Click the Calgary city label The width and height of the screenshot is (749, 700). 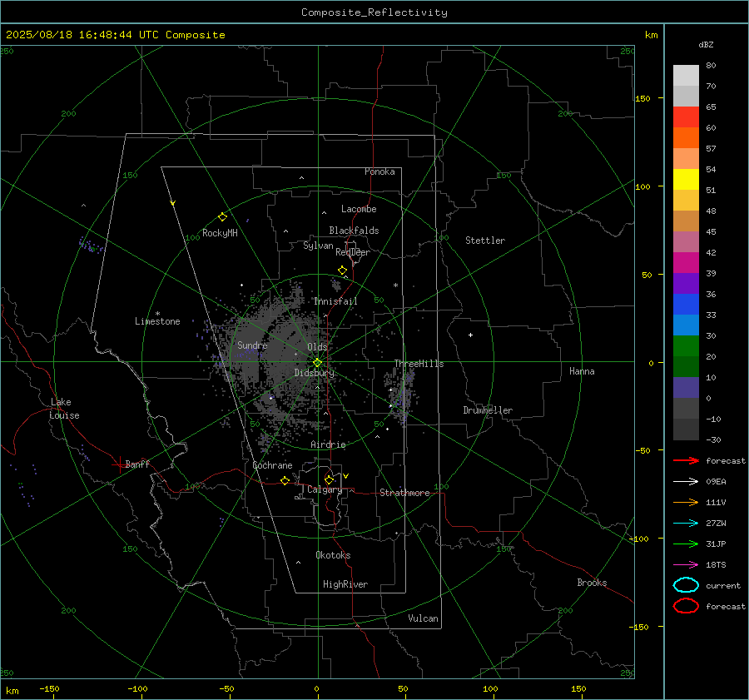325,489
